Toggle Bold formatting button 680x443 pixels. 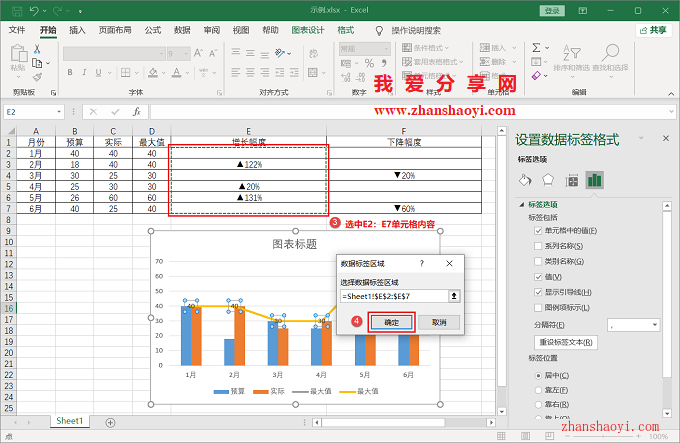pyautogui.click(x=70, y=72)
